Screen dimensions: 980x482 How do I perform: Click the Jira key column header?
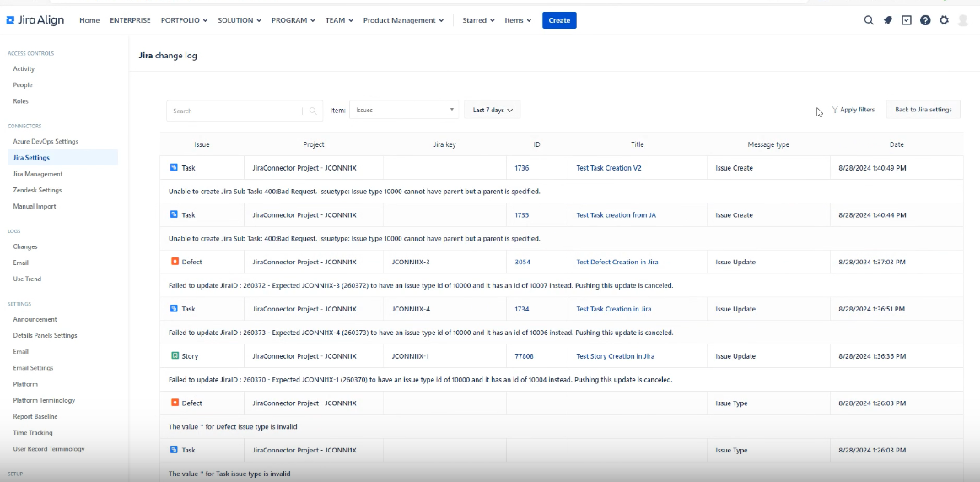click(444, 144)
